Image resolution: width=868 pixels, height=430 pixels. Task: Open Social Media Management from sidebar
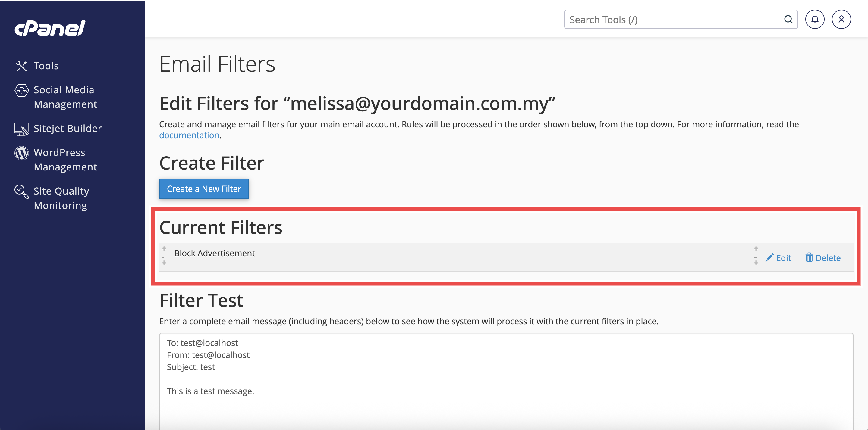64,97
